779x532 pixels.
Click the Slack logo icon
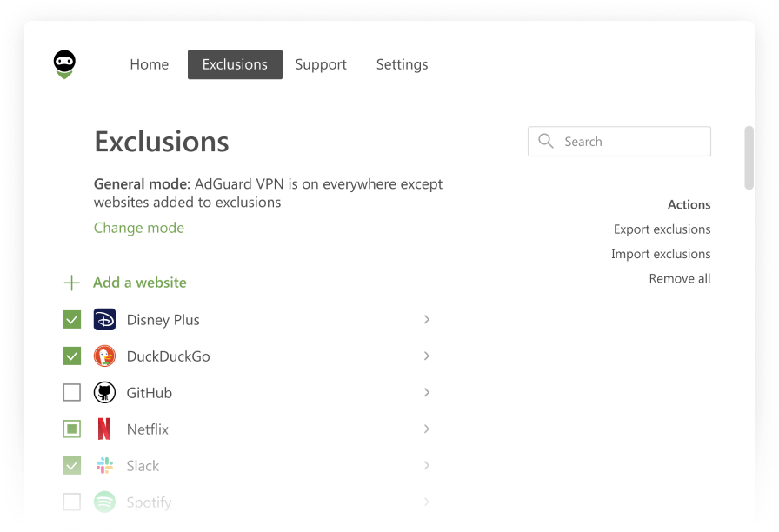tap(104, 466)
